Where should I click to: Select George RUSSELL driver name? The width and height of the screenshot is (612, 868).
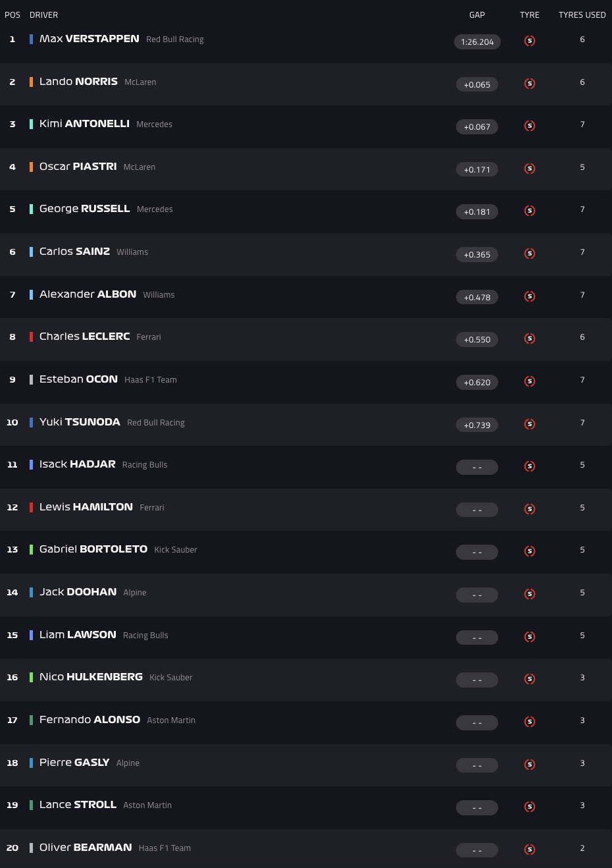pyautogui.click(x=85, y=209)
